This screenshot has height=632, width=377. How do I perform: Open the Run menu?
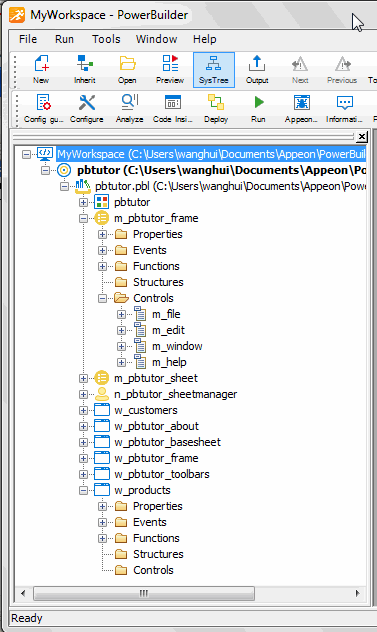point(65,39)
